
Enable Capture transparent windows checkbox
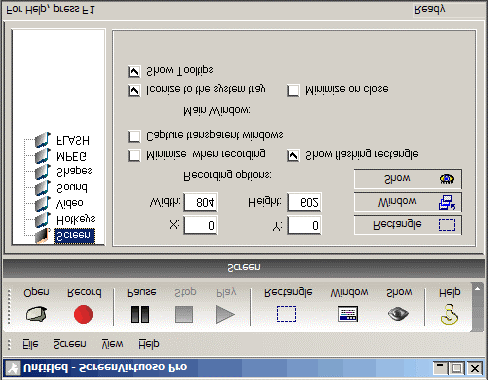pyautogui.click(x=134, y=136)
